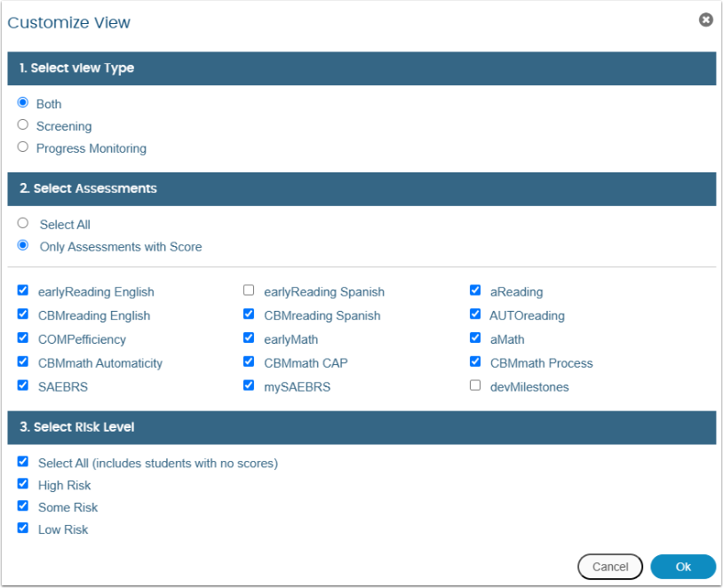This screenshot has width=723, height=588.
Task: Click the Select Assessments header
Action: click(361, 189)
